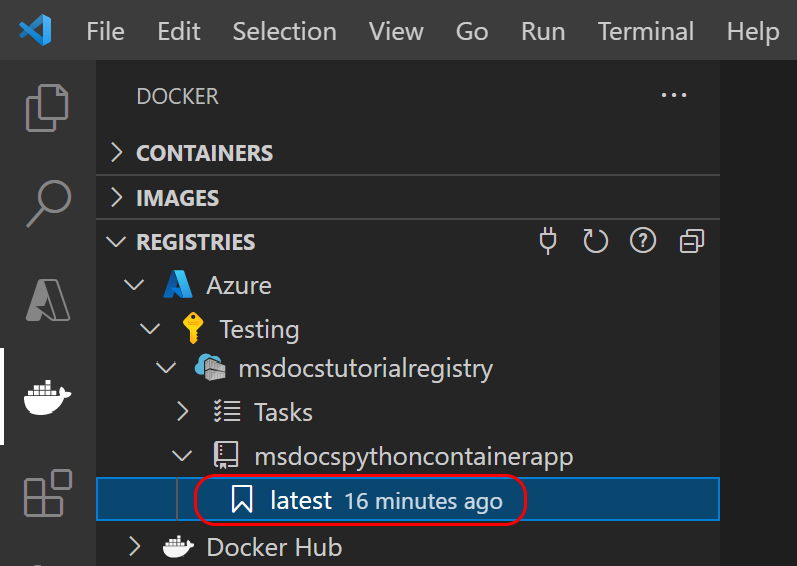The width and height of the screenshot is (797, 566).
Task: Refresh the Registries list
Action: coord(595,241)
